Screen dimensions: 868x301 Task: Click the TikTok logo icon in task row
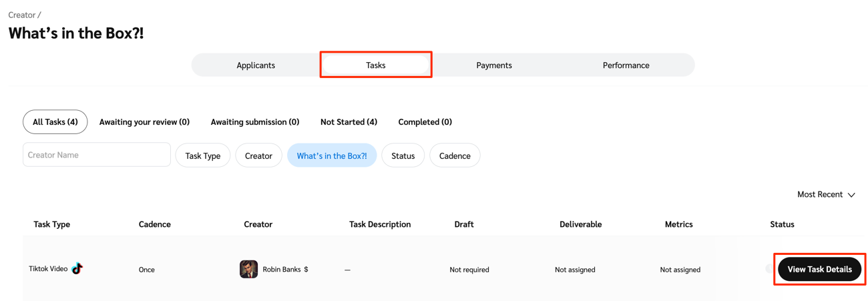(77, 268)
